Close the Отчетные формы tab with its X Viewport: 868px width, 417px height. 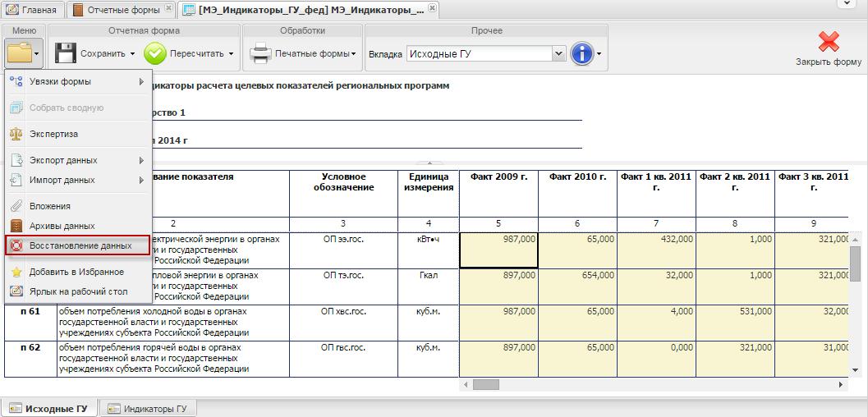click(169, 8)
